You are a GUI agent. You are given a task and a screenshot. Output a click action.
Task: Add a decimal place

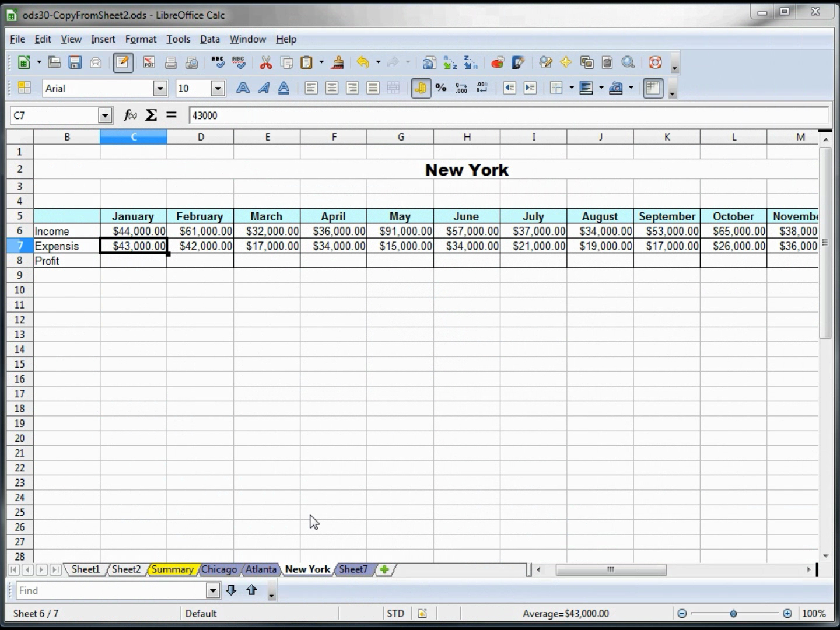click(461, 88)
